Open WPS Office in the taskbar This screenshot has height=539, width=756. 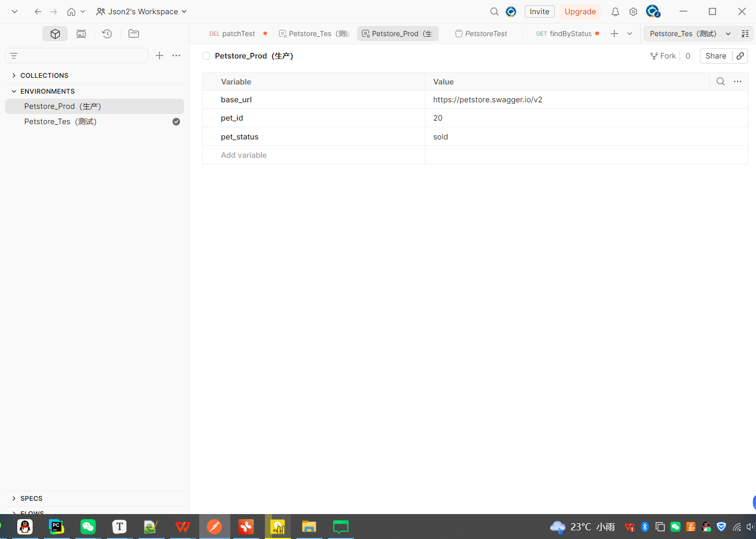tap(183, 527)
